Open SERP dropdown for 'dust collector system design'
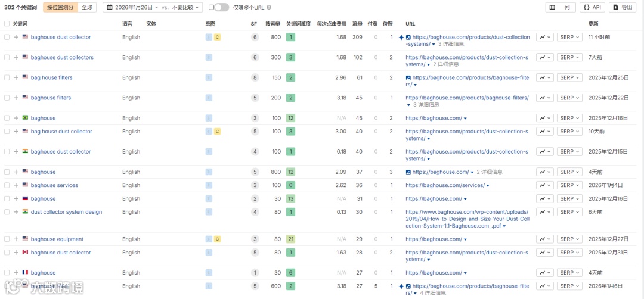This screenshot has width=644, height=299. 569,212
